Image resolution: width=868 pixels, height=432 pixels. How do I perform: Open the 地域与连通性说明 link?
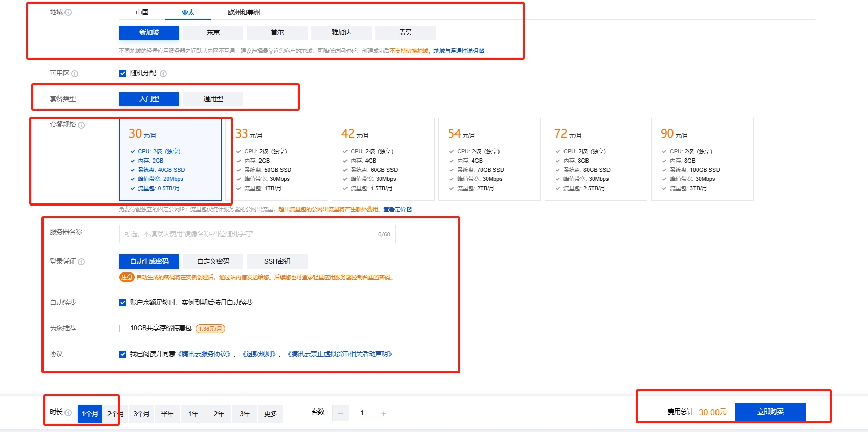click(459, 51)
